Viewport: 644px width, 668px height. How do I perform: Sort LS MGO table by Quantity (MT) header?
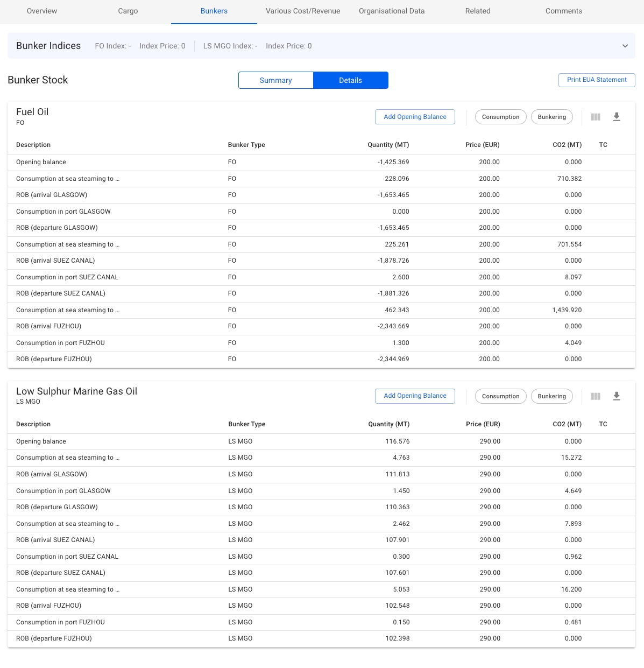[388, 424]
